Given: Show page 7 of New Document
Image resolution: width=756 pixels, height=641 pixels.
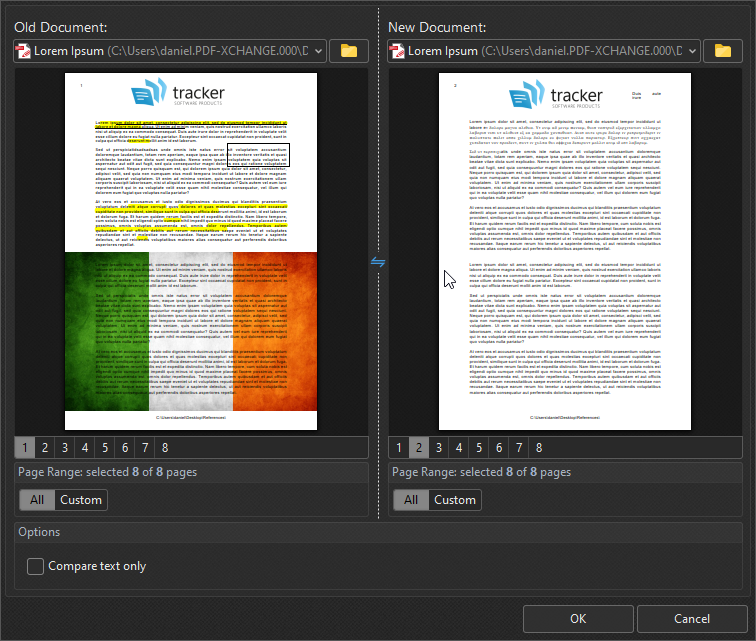Looking at the screenshot, I should [519, 448].
